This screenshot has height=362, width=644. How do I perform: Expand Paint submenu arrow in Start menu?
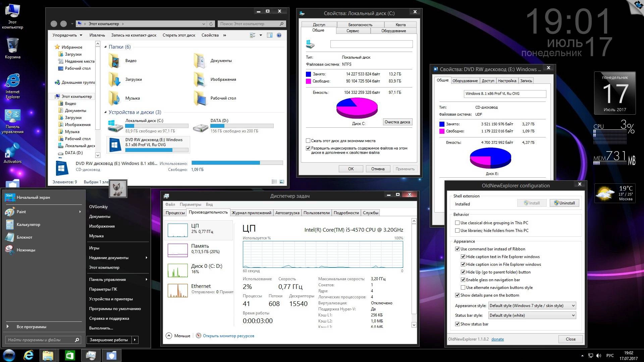click(80, 212)
